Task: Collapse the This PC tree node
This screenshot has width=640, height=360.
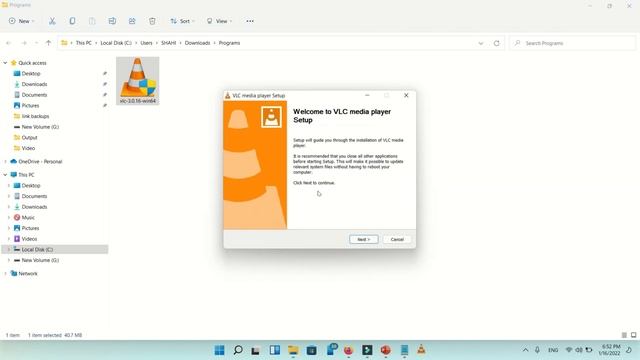Action: click(x=5, y=175)
